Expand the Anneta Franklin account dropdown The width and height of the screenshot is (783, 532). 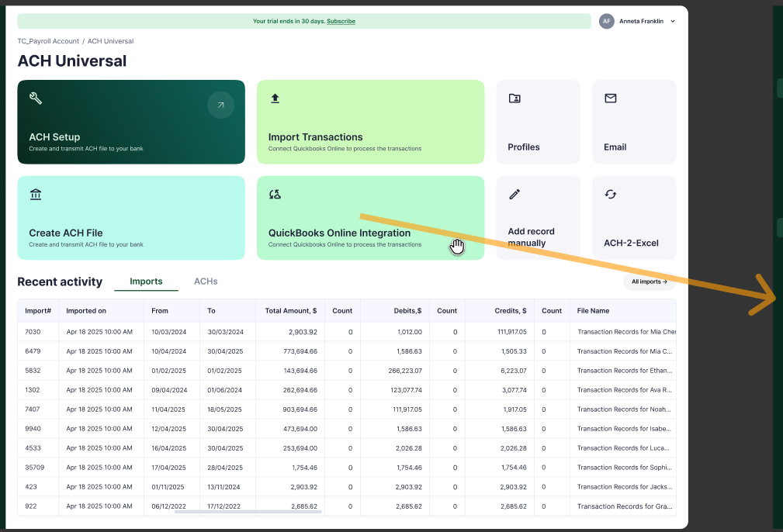click(x=673, y=22)
